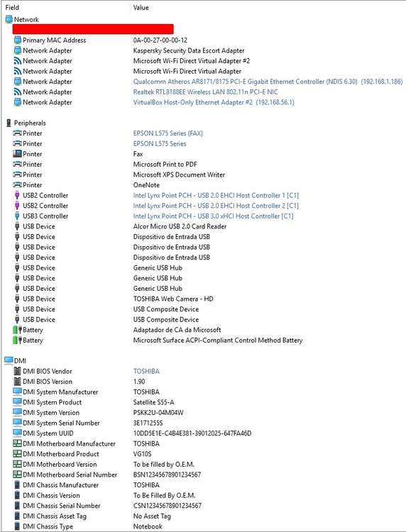Click the Wi-Fi icon beside Realtek adapter row

click(17, 92)
